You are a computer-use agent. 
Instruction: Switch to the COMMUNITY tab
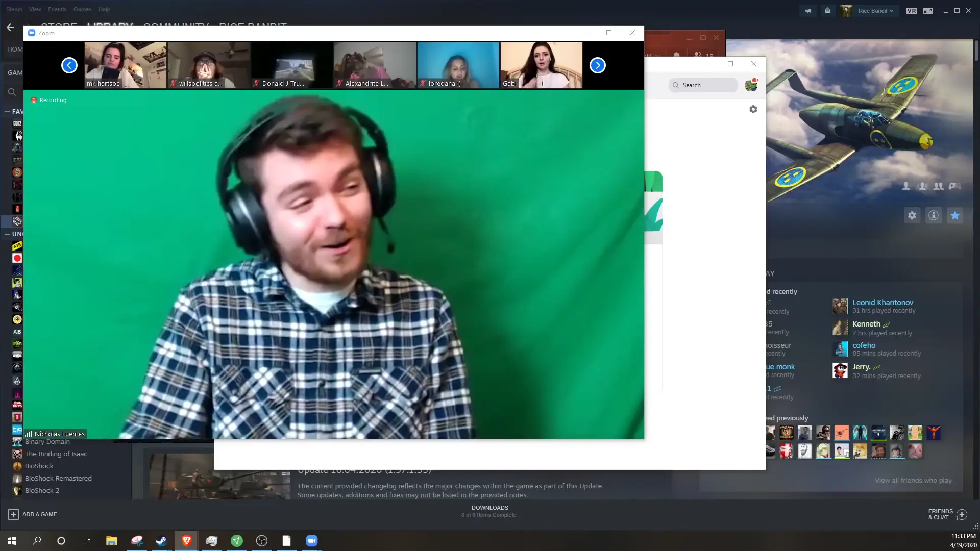click(176, 26)
